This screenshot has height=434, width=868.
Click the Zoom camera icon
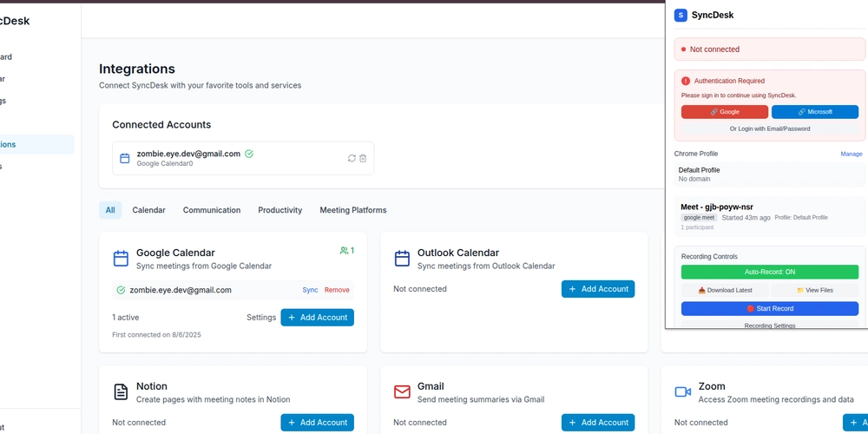pos(682,392)
